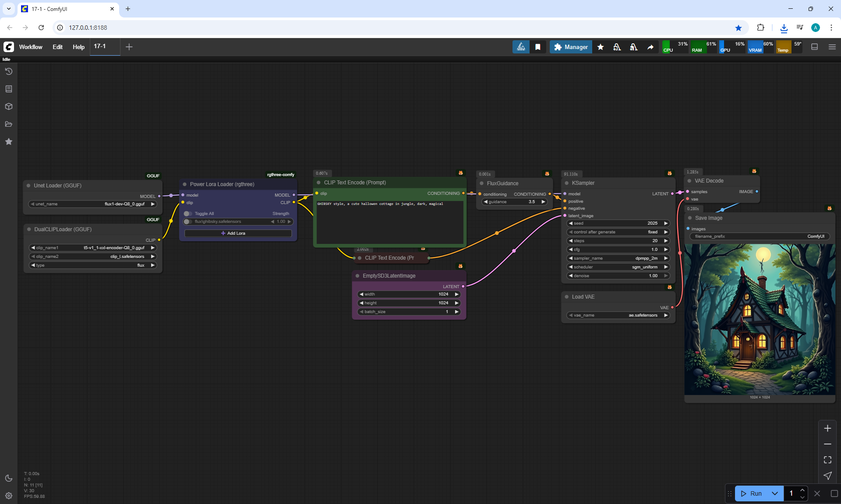The image size is (841, 504).
Task: Toggle All loras switch in Power Lora Loader
Action: click(188, 214)
